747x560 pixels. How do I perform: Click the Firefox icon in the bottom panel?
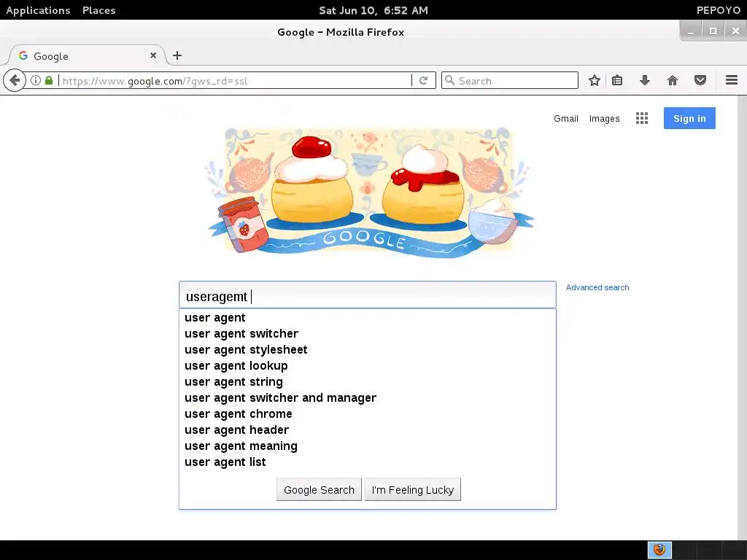coord(659,550)
